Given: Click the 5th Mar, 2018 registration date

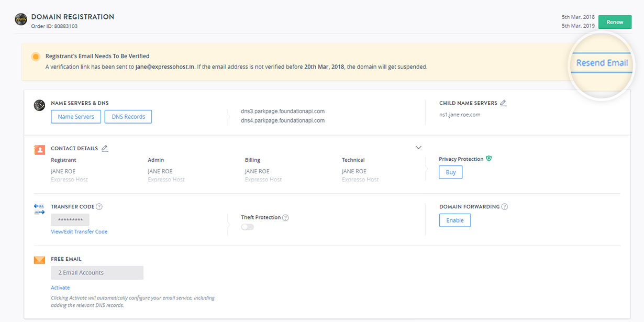Looking at the screenshot, I should click(x=578, y=17).
